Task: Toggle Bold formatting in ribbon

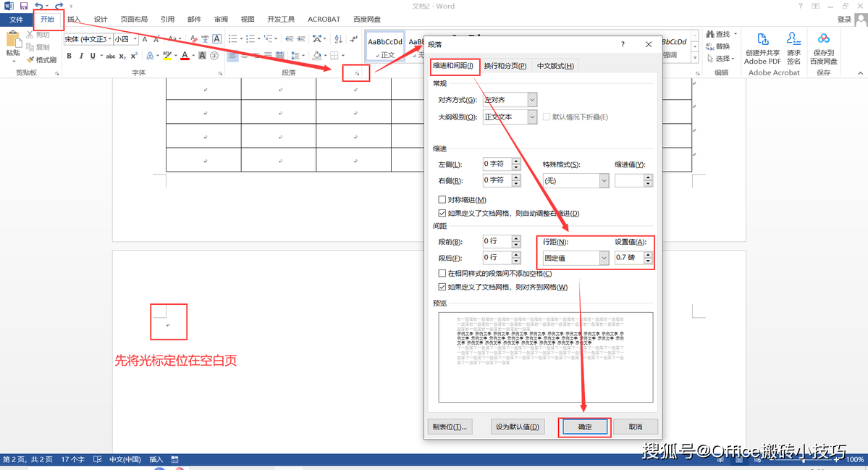Action: coord(69,55)
